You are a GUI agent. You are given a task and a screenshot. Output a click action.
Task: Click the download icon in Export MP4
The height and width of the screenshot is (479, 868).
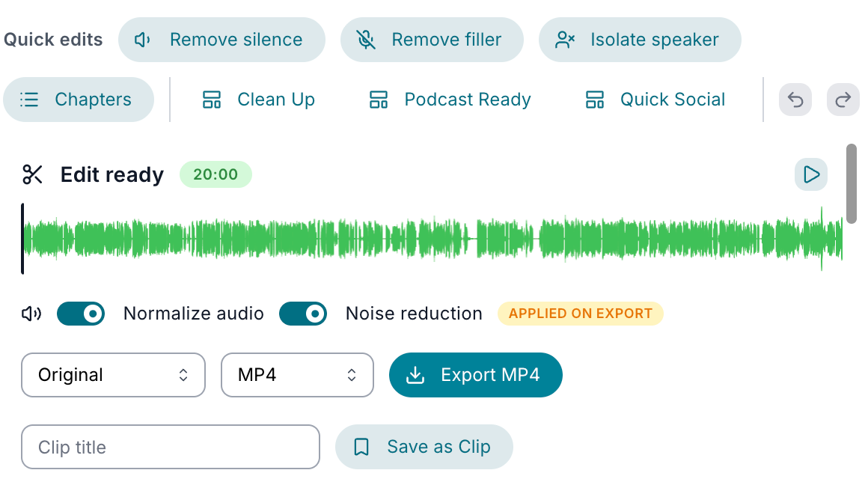(415, 375)
